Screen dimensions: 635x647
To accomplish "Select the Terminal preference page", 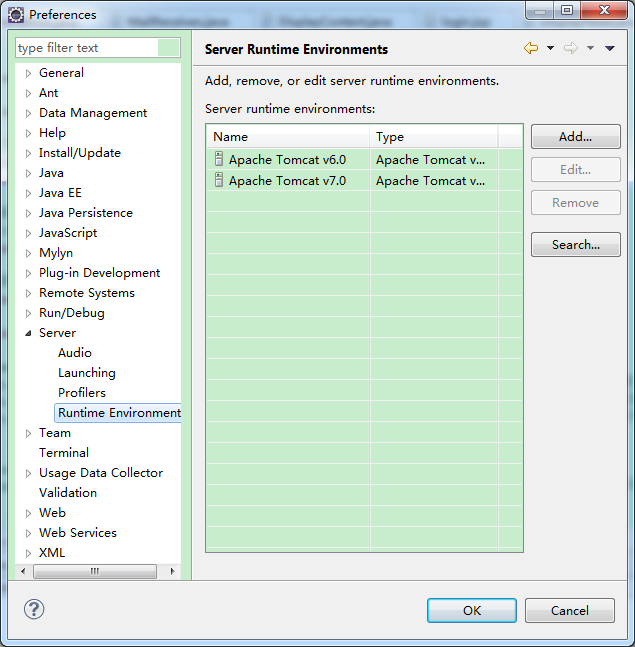I will pos(64,453).
